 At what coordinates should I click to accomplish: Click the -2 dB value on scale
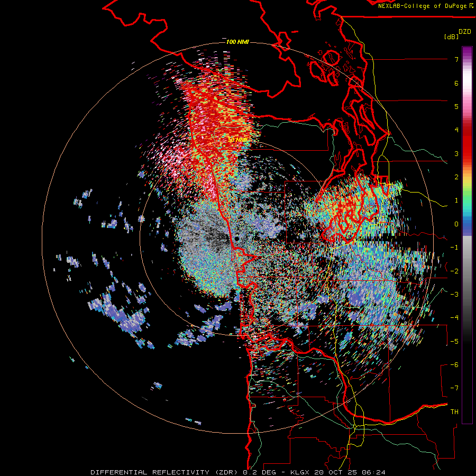(454, 271)
